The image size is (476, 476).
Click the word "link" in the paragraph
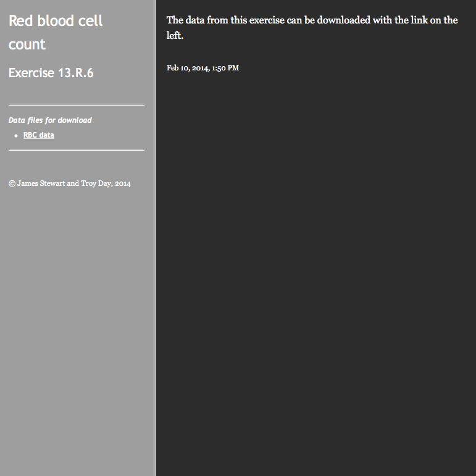pyautogui.click(x=419, y=20)
